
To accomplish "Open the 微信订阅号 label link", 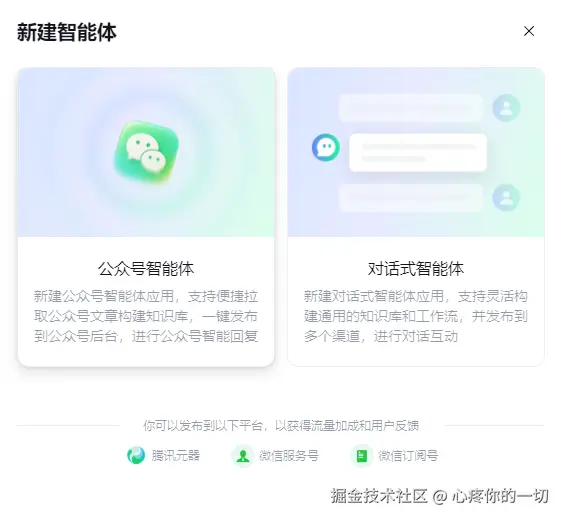I will click(x=408, y=455).
